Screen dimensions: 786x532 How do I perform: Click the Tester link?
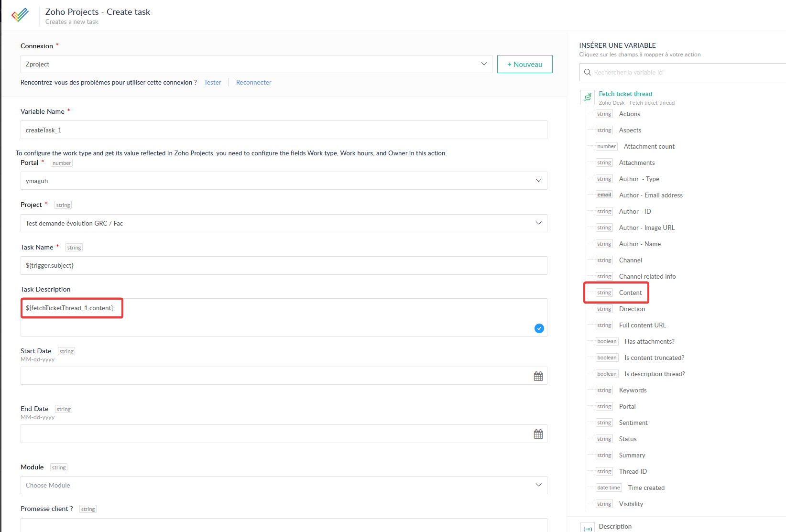coord(213,82)
